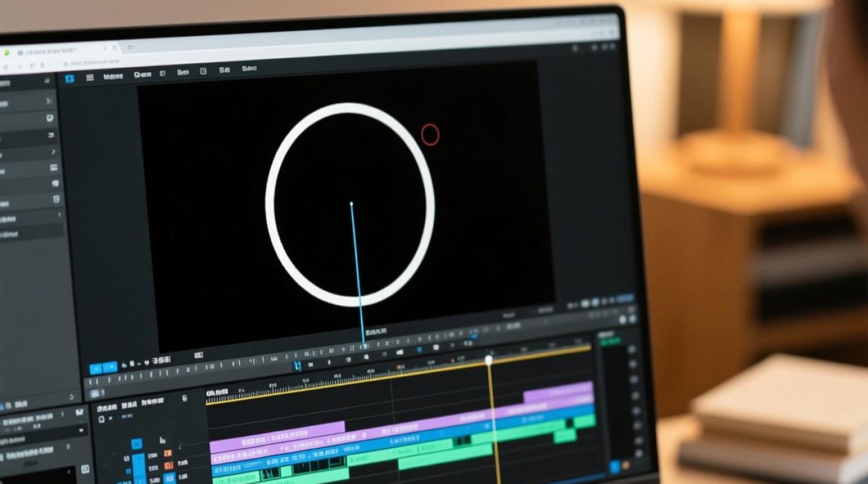
Task: Click the blue bracket marker icon in the timeline ruler
Action: (298, 366)
